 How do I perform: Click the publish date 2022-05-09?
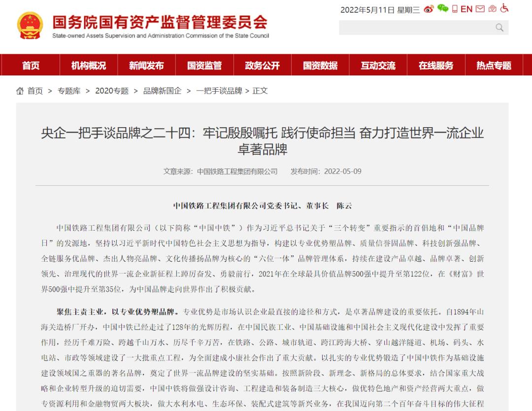343,171
